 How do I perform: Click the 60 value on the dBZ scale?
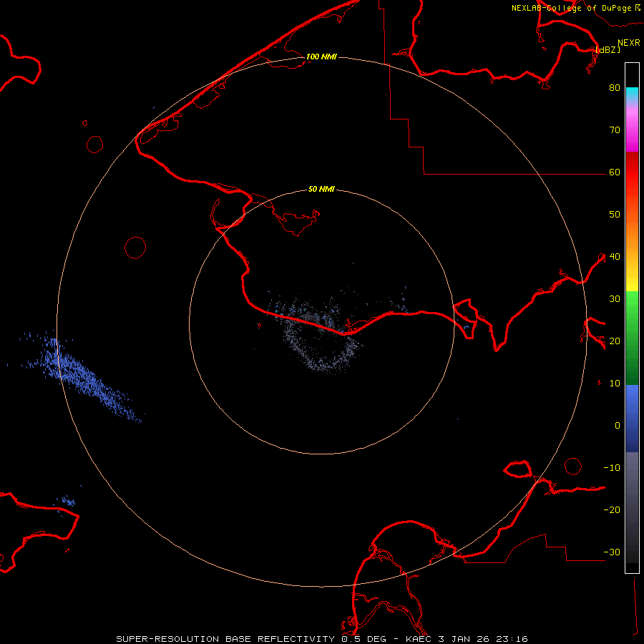point(615,172)
